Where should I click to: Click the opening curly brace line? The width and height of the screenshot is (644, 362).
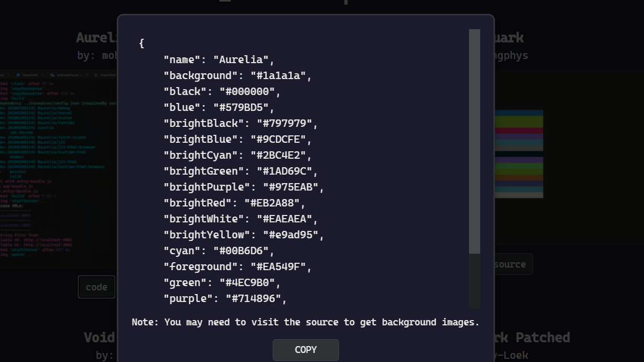tap(142, 43)
